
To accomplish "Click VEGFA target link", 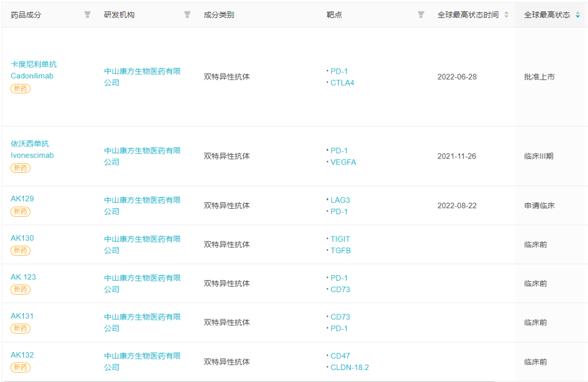I will click(x=343, y=162).
